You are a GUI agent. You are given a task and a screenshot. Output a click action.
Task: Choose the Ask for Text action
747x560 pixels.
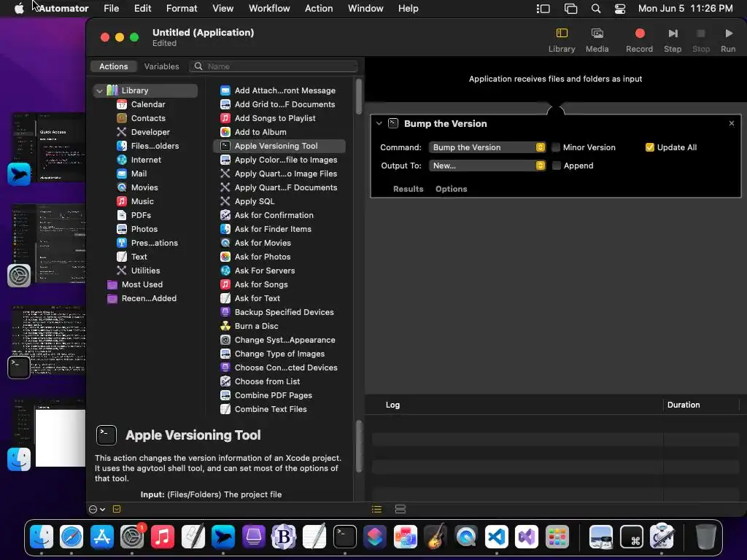pos(258,298)
